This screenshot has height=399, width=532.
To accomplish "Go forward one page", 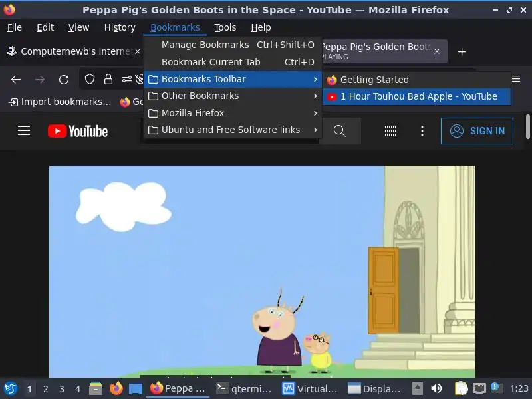I will [40, 80].
